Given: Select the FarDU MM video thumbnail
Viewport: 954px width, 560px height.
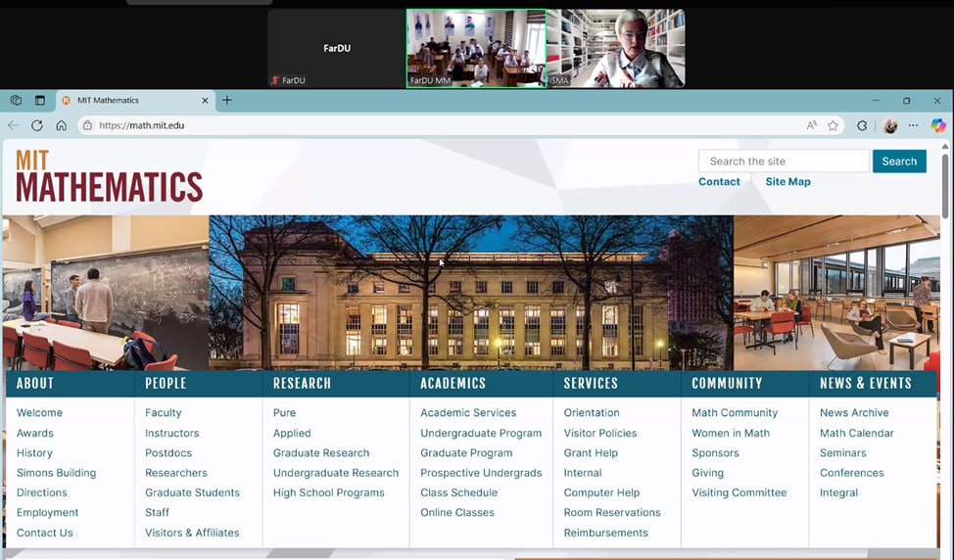Looking at the screenshot, I should pos(476,48).
